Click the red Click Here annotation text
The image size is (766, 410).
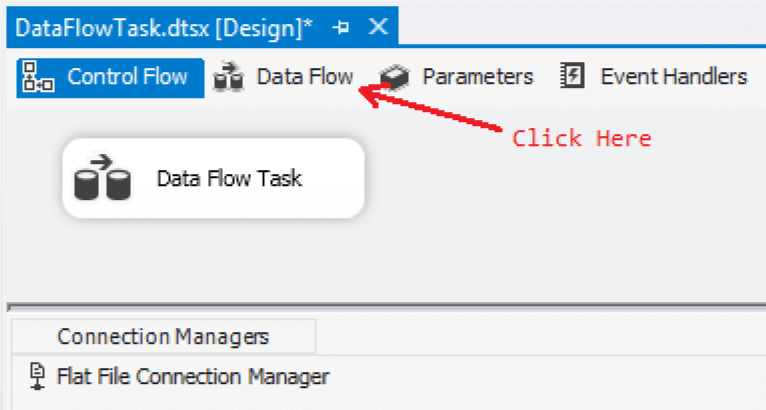(x=581, y=138)
